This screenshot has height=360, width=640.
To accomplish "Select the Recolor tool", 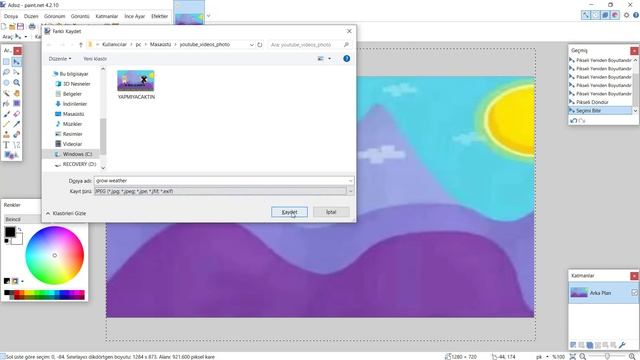I will tap(16, 134).
